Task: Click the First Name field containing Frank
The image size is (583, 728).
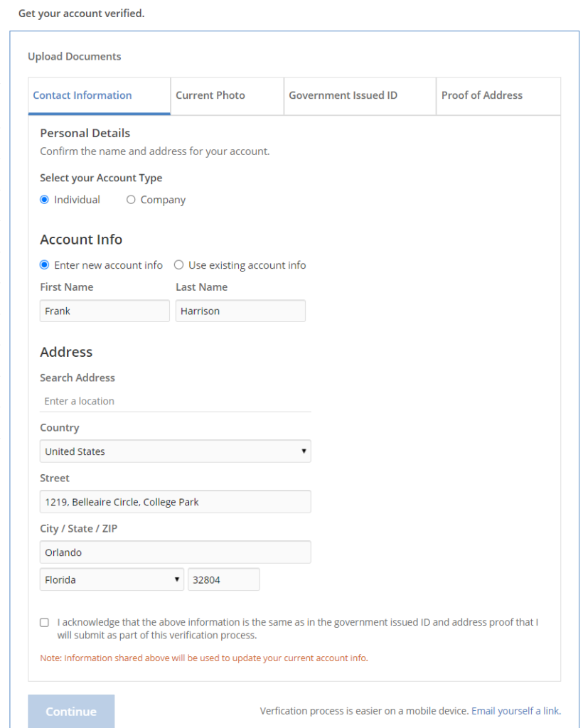Action: [105, 311]
